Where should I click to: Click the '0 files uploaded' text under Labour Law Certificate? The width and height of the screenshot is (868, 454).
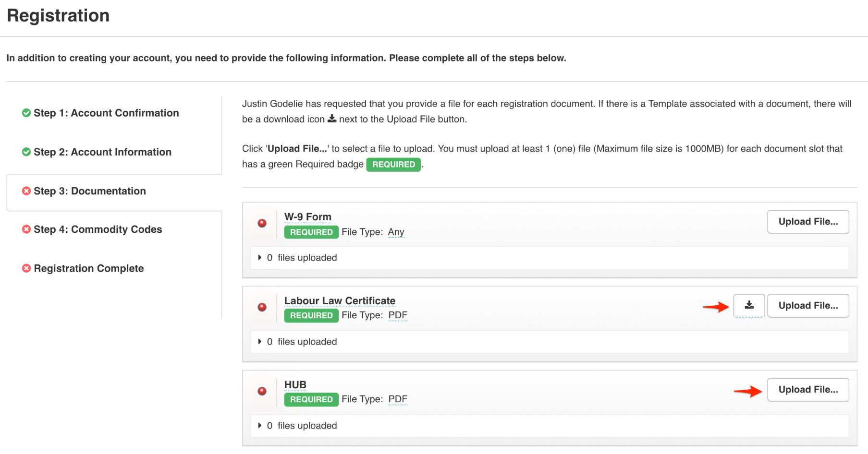click(302, 342)
